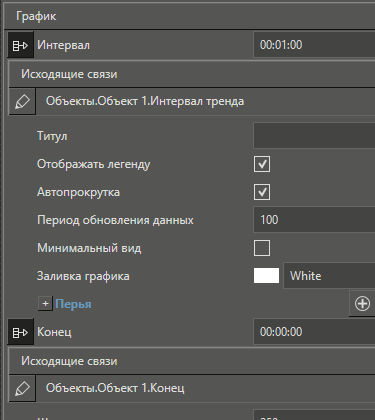This screenshot has width=375, height=420.
Task: Uncheck the Автопрокрутка checkbox
Action: pos(262,192)
